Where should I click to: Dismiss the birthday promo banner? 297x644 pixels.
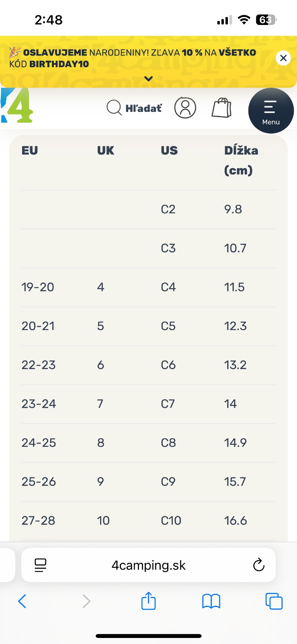[x=283, y=58]
